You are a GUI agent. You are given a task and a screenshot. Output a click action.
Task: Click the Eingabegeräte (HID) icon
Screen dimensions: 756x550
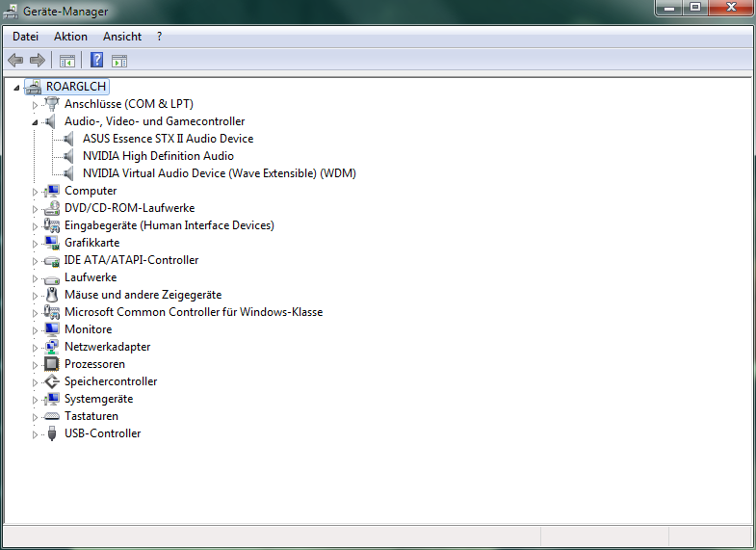[51, 225]
